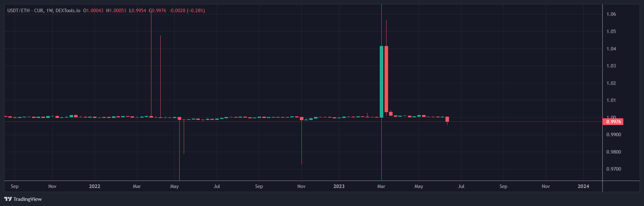Image resolution: width=644 pixels, height=206 pixels.
Task: Click the 0.9700 price scale label
Action: coord(613,169)
